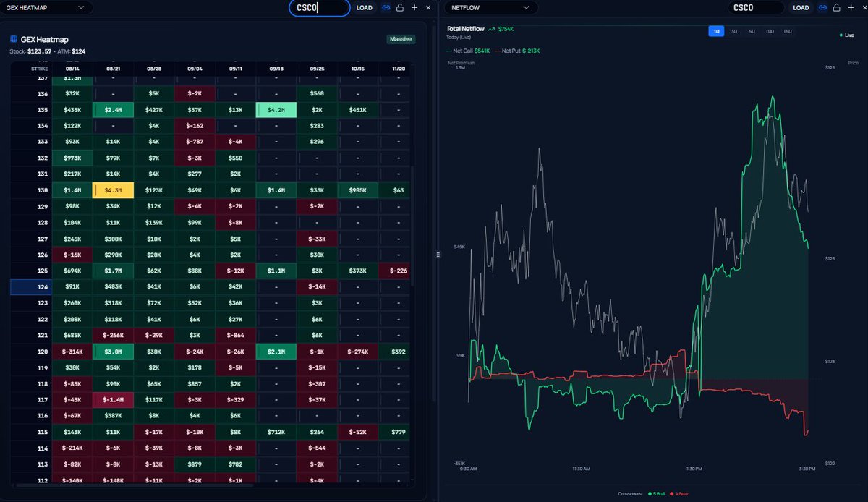The image size is (868, 502).
Task: Click the $3.0M cell at strike 120
Action: coord(113,352)
